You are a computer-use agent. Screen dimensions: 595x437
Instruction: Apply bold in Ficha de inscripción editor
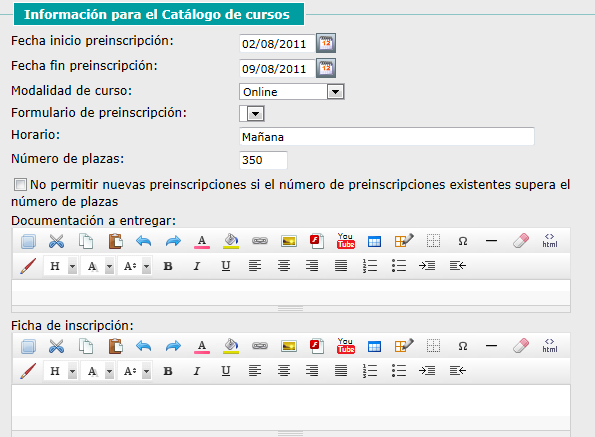168,371
